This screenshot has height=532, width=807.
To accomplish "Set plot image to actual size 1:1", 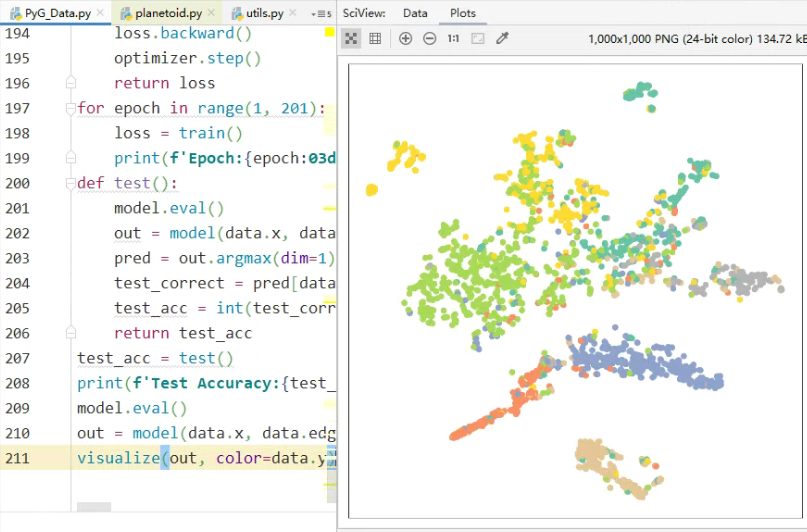I will coord(453,39).
